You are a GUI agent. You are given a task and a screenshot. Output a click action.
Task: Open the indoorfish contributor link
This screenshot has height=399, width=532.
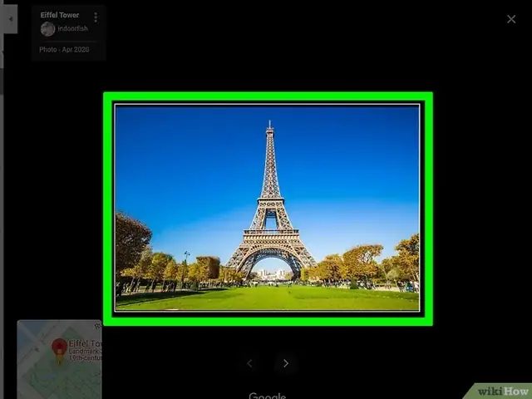point(72,28)
